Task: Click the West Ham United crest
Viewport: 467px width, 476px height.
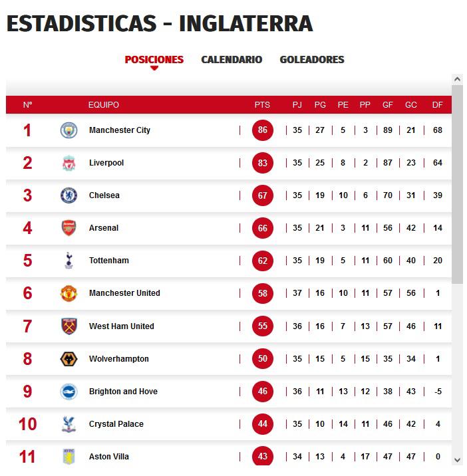Action: (x=69, y=326)
